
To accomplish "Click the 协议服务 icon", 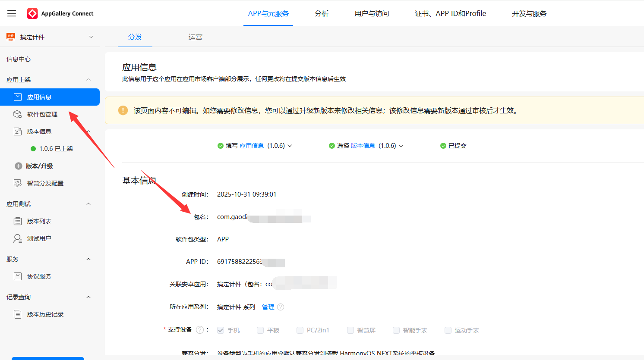I will (18, 276).
